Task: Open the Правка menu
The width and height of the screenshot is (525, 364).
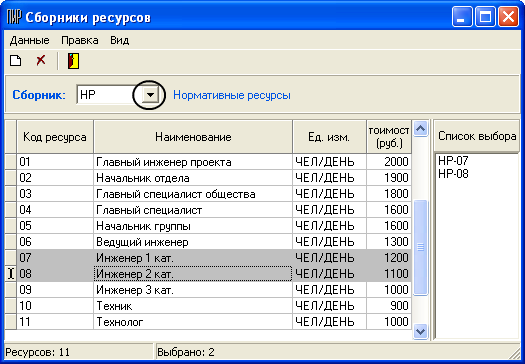Action: click(80, 41)
